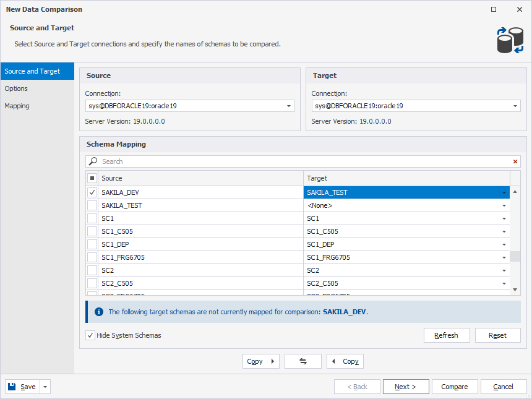Viewport: 532px width, 399px height.
Task: Check the SAKILA_TEST schema checkbox
Action: point(92,205)
